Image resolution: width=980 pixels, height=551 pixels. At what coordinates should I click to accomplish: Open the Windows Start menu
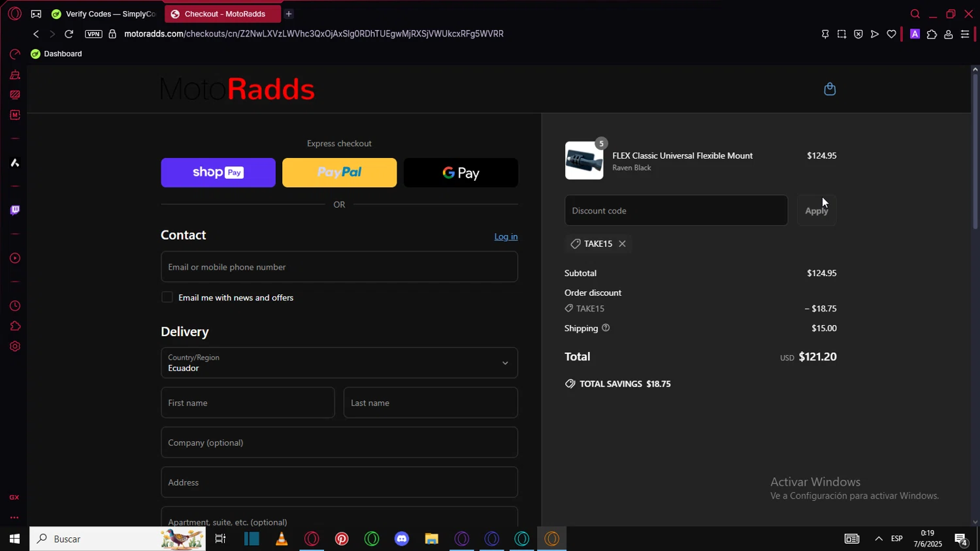(x=14, y=539)
